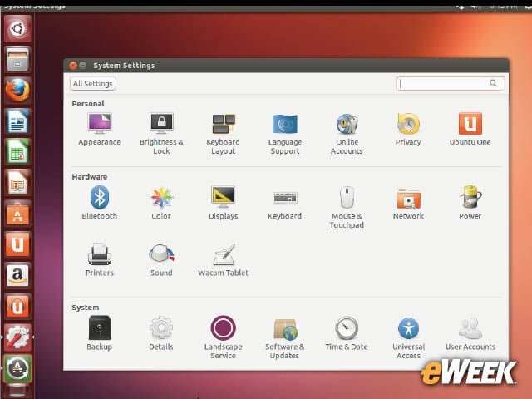Open User Accounts settings

pyautogui.click(x=470, y=333)
